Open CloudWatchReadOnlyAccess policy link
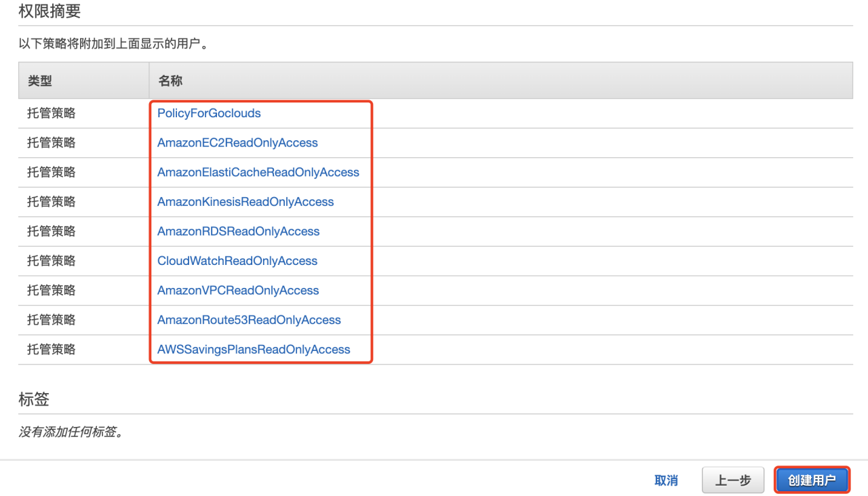Viewport: 868px width, 496px height. [237, 261]
